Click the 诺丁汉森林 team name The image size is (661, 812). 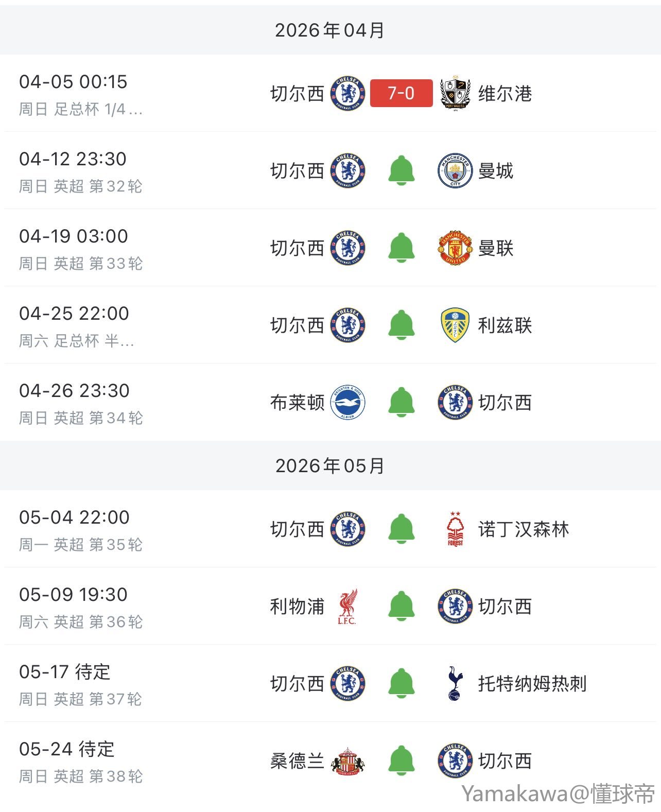coord(524,529)
